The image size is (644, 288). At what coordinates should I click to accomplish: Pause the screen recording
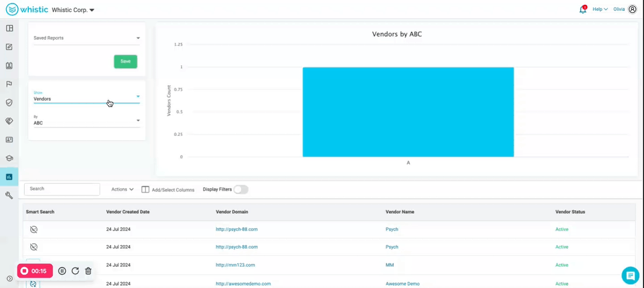(62, 270)
